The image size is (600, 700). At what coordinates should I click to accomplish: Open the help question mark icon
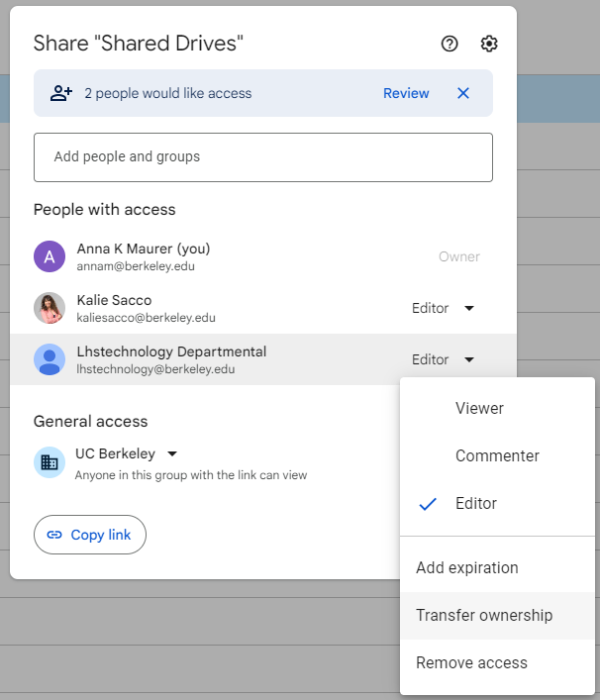450,44
